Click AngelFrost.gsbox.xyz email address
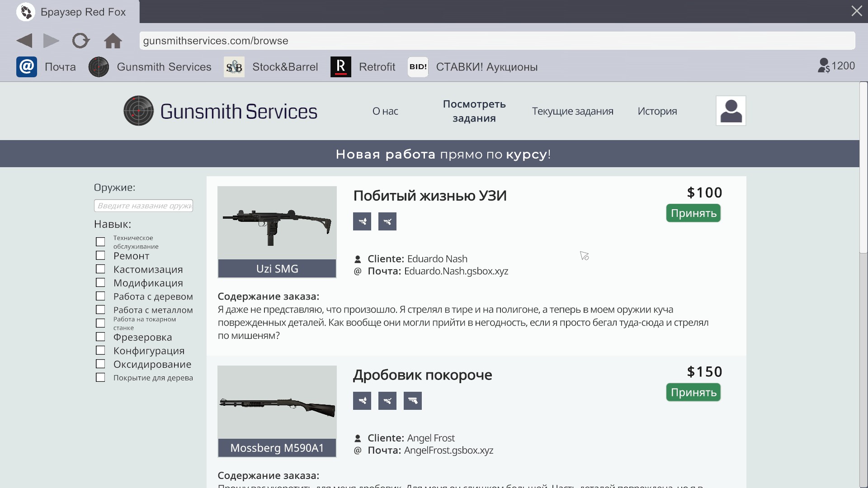Image resolution: width=868 pixels, height=488 pixels. pyautogui.click(x=448, y=450)
